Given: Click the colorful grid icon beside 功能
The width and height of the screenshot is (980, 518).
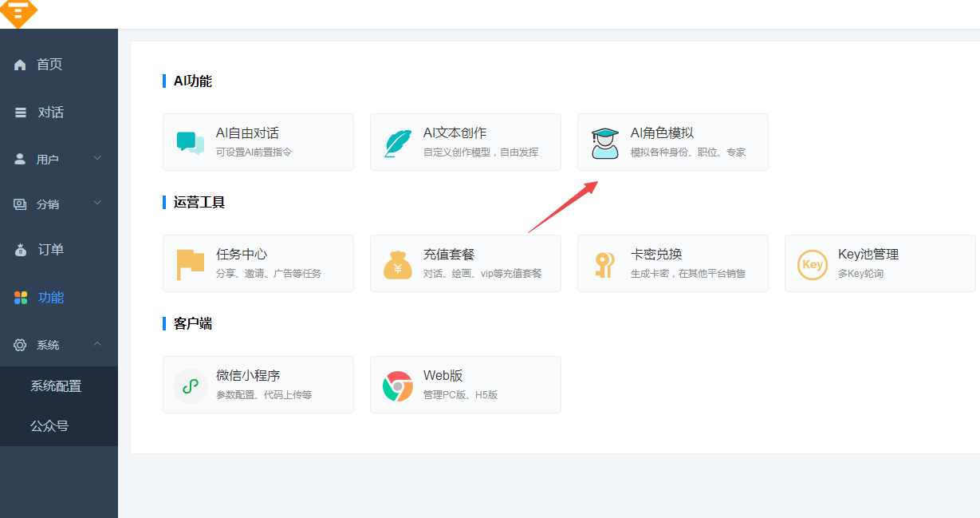Looking at the screenshot, I should (21, 298).
